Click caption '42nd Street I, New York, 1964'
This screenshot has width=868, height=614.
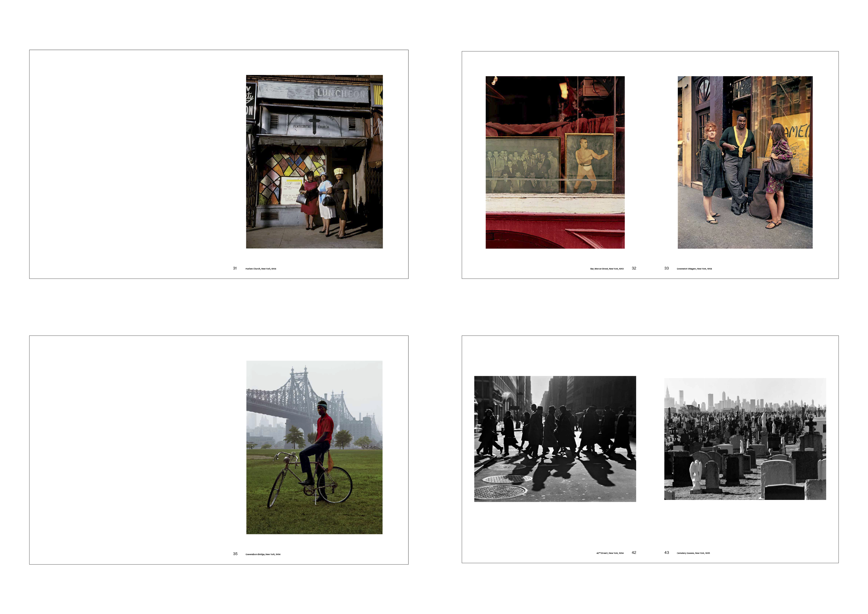[x=610, y=553]
